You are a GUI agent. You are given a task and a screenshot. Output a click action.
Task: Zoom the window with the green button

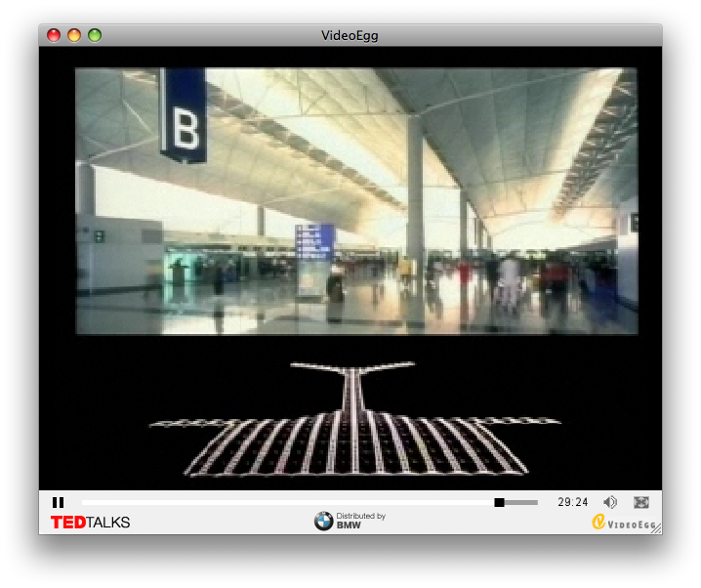pos(95,36)
